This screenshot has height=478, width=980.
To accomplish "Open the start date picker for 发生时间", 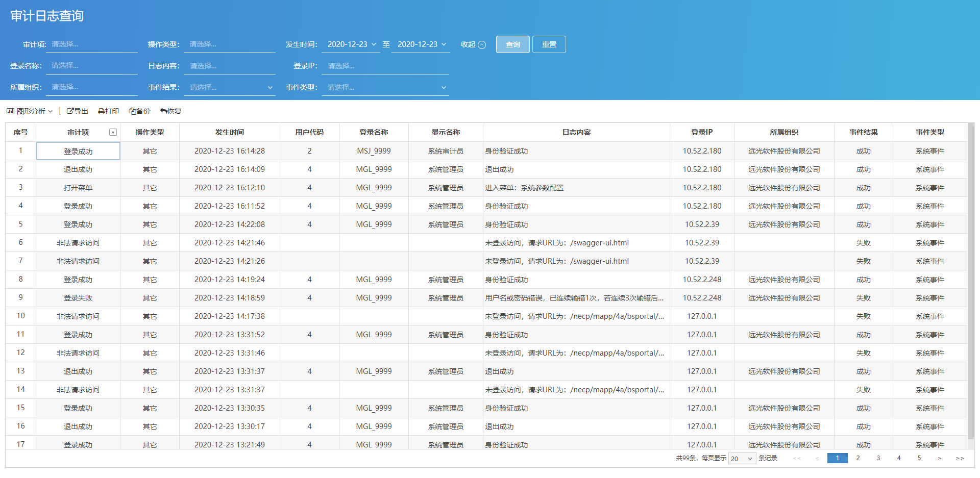I will pos(351,44).
